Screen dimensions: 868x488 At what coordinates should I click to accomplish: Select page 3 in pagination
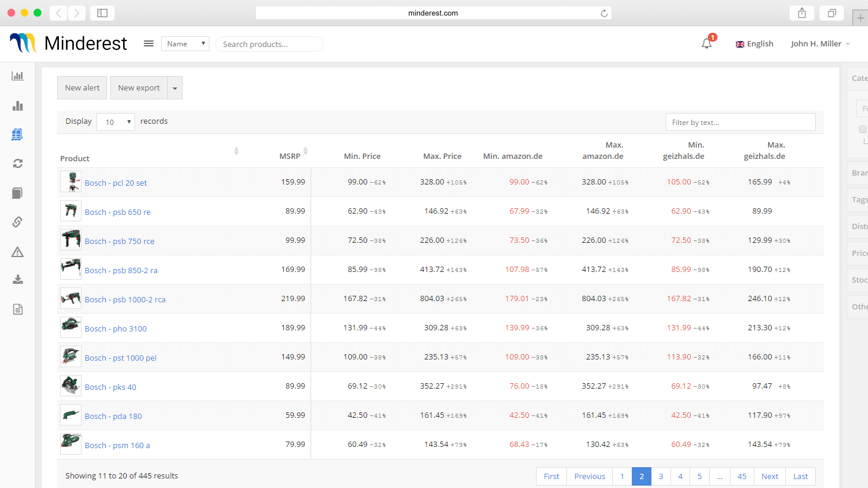point(661,476)
